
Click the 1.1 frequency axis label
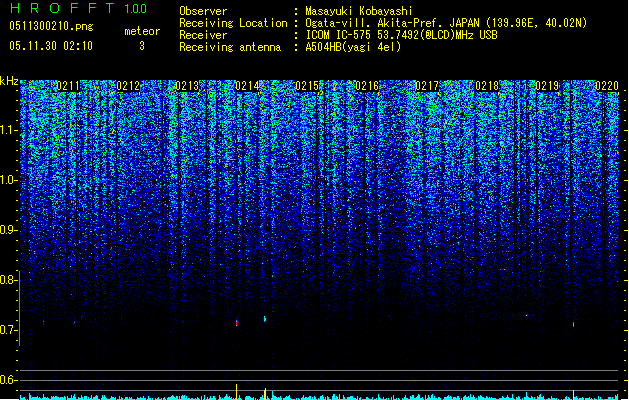click(x=9, y=130)
